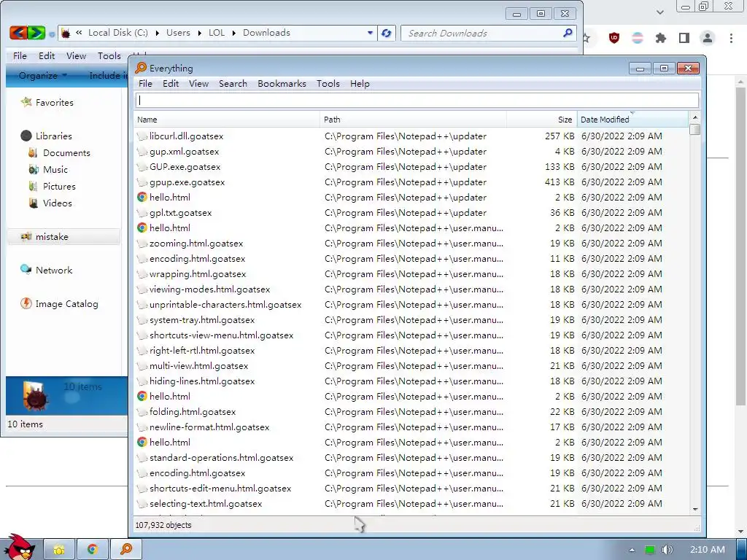747x560 pixels.
Task: Expand the Organize dropdown in Explorer
Action: (43, 75)
